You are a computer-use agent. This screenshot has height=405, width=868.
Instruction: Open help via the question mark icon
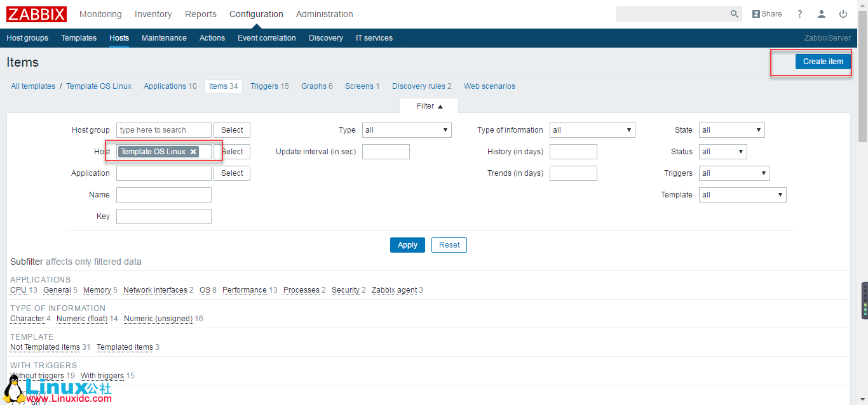[799, 13]
